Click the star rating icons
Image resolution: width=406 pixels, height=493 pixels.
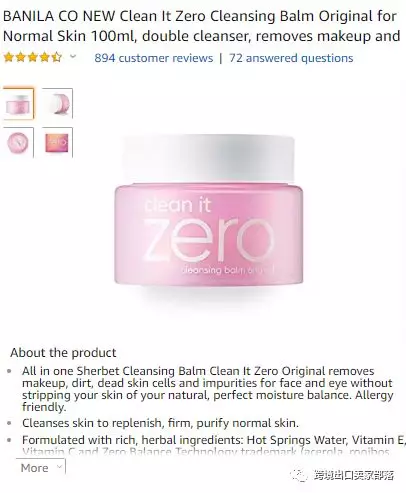click(33, 57)
